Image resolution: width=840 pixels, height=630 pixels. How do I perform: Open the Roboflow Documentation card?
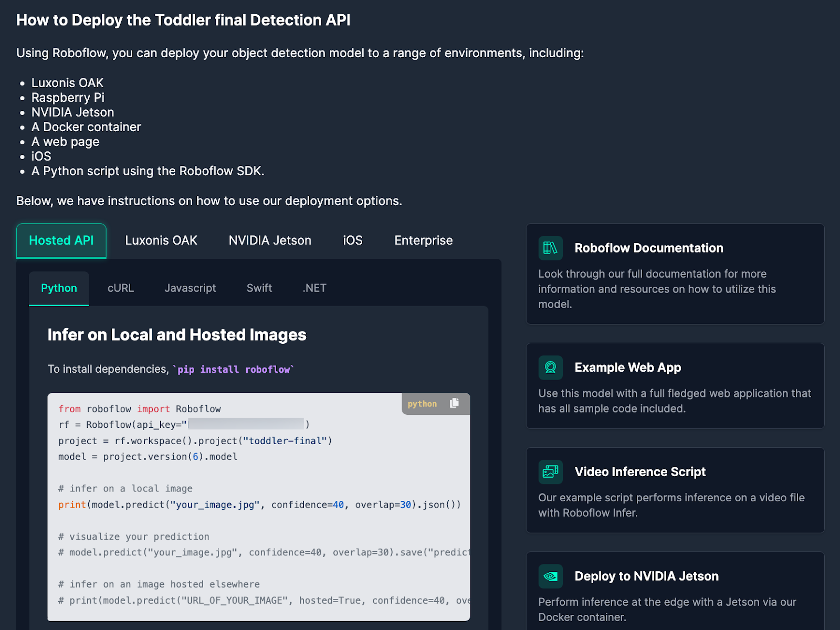point(675,274)
